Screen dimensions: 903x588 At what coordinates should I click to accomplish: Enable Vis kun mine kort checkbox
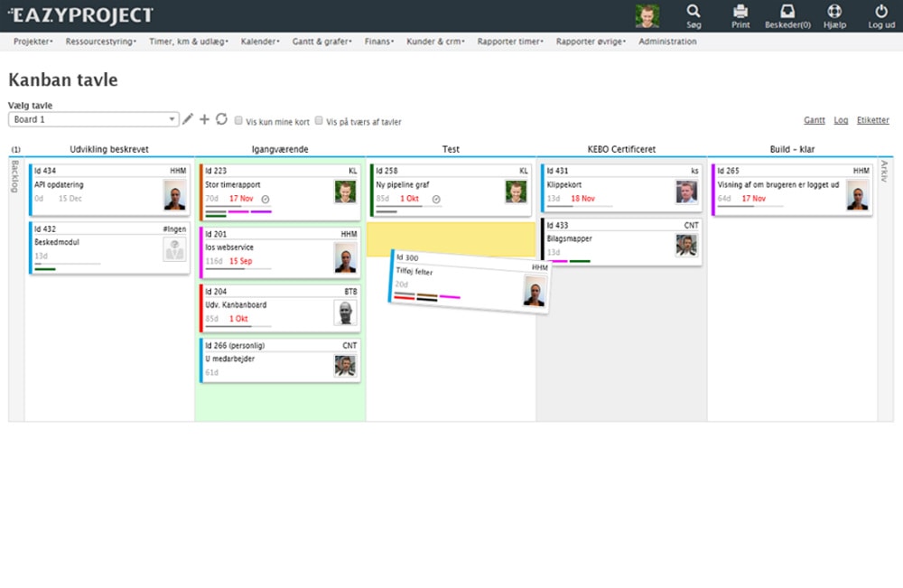pyautogui.click(x=238, y=120)
